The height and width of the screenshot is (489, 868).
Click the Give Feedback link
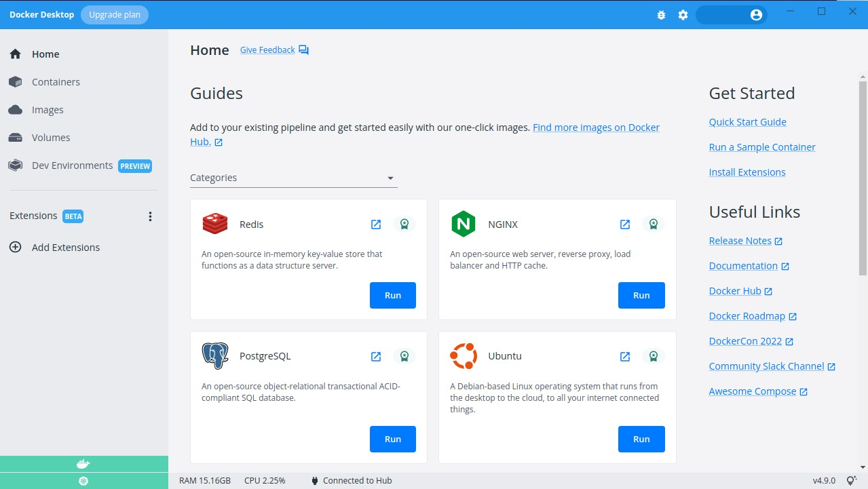pyautogui.click(x=267, y=50)
